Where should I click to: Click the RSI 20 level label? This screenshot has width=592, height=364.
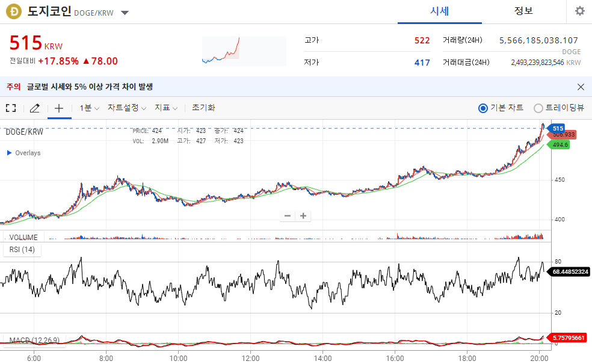click(558, 313)
